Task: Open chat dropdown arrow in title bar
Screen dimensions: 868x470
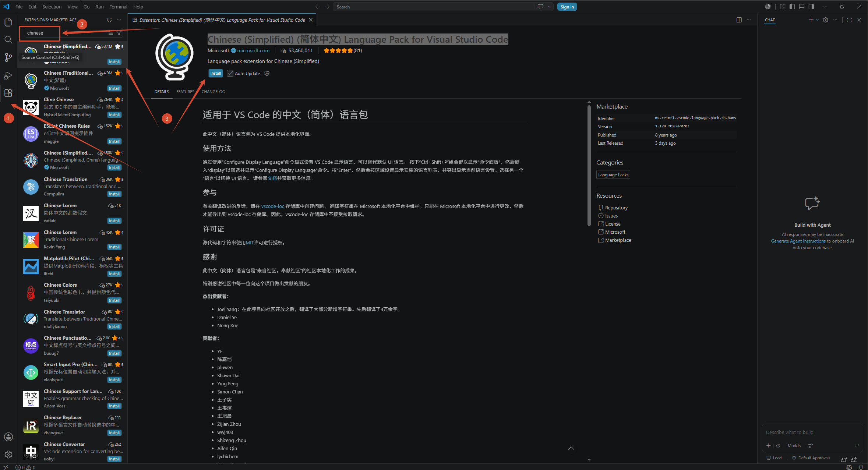Action: pos(549,7)
